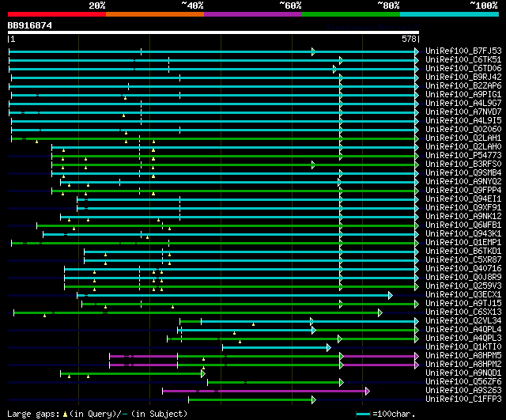Open the UniRef100_Q9SMB4 hit
Screen dimensions: 506x420
(x=463, y=173)
